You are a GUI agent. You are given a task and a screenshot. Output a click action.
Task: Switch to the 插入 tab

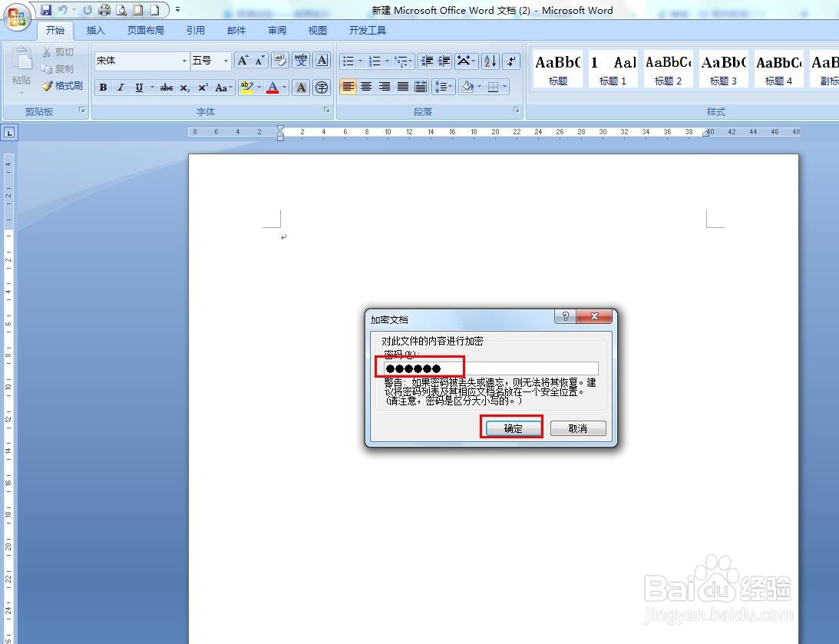[x=95, y=31]
